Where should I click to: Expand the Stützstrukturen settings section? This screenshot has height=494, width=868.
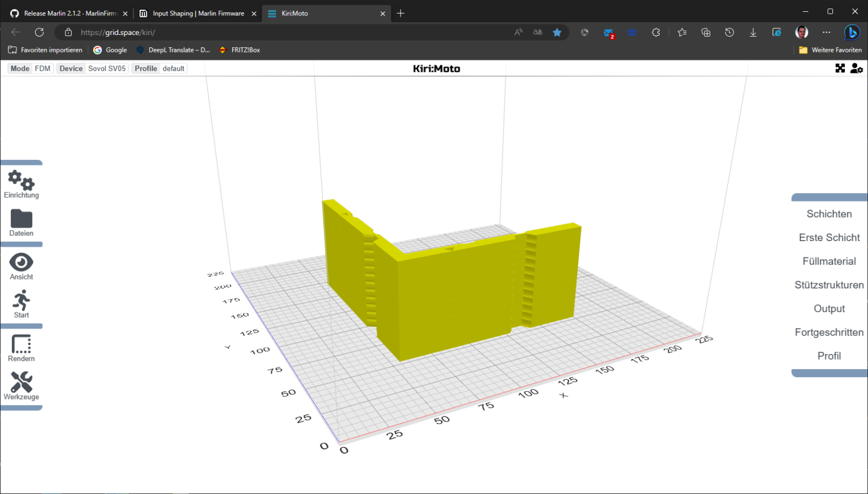(x=829, y=285)
